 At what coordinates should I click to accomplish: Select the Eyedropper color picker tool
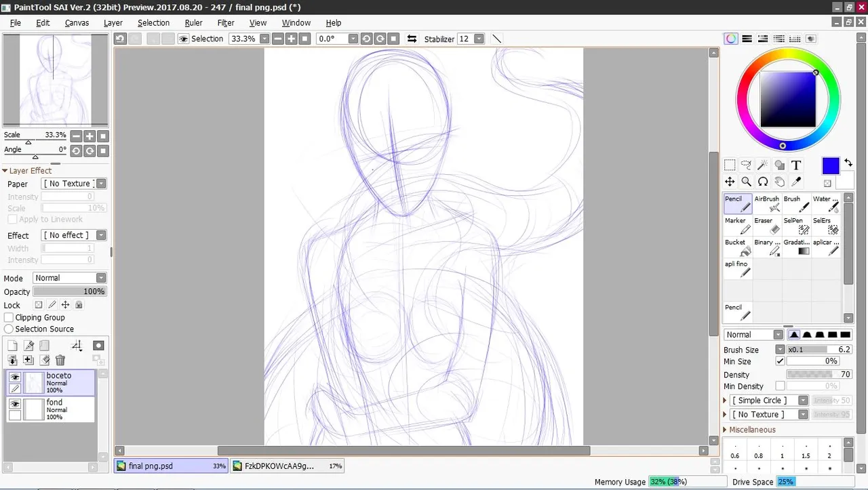coord(796,182)
